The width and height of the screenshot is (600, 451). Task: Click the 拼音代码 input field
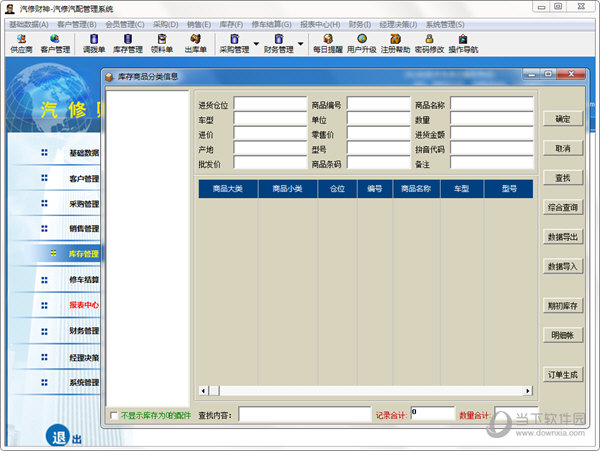(492, 148)
